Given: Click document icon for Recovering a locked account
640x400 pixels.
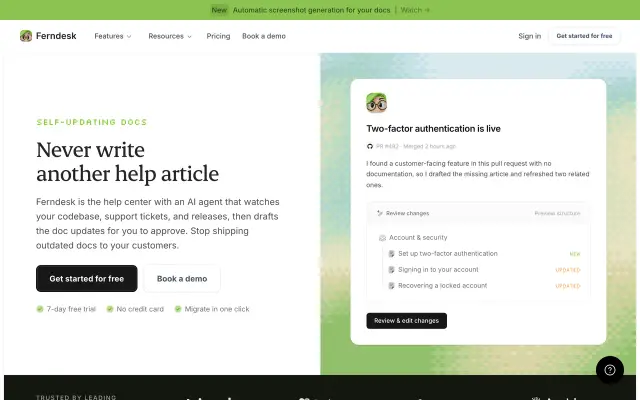Looking at the screenshot, I should click(391, 286).
